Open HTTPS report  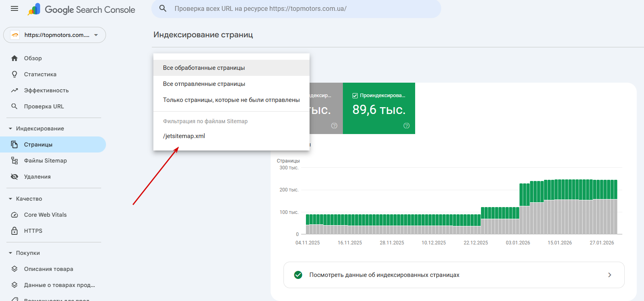(53, 231)
